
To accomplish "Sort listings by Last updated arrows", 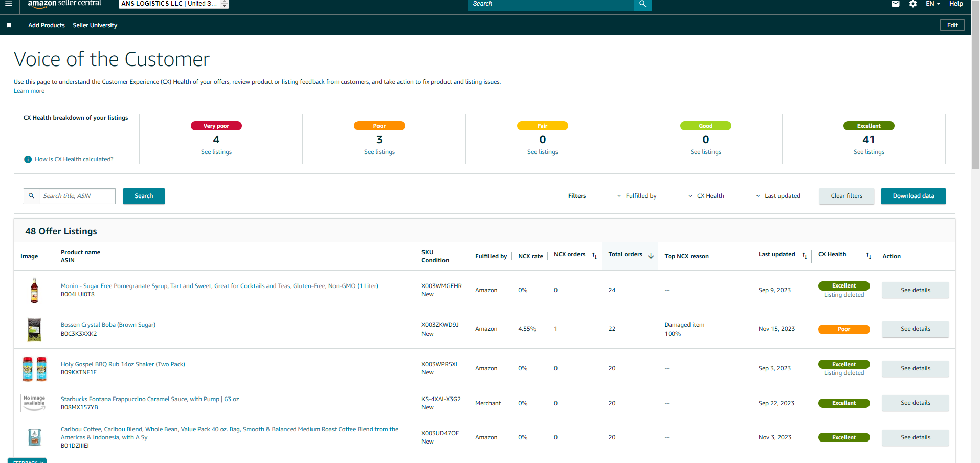I will click(x=805, y=256).
